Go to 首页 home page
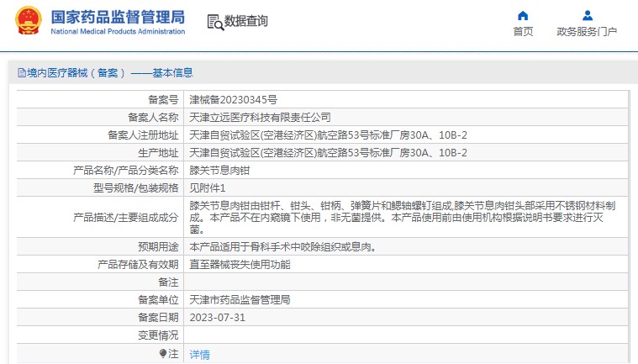This screenshot has height=364, width=638. pyautogui.click(x=523, y=32)
